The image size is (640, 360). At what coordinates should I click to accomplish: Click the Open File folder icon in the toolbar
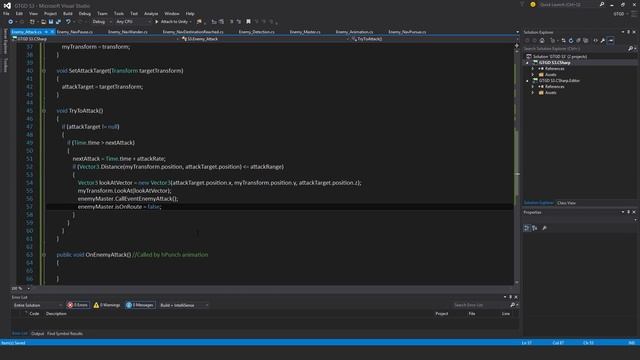click(43, 22)
